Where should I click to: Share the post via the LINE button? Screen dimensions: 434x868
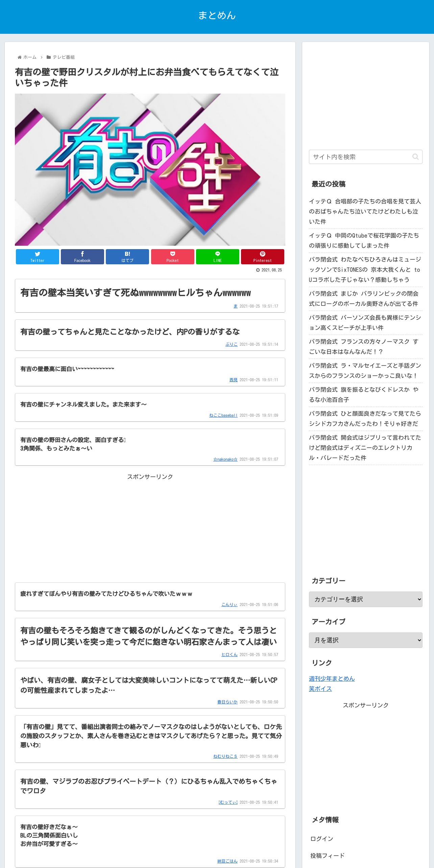(x=218, y=257)
